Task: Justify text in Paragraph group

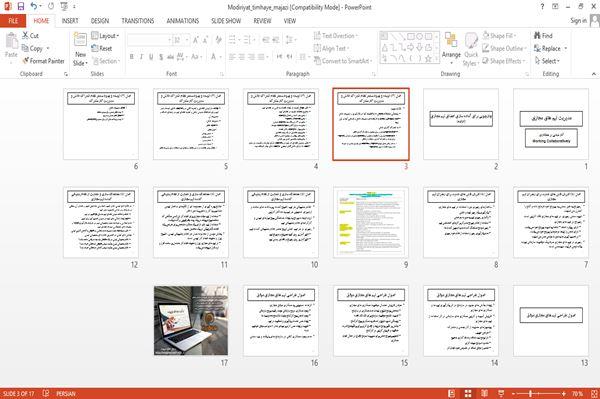Action: pyautogui.click(x=261, y=57)
